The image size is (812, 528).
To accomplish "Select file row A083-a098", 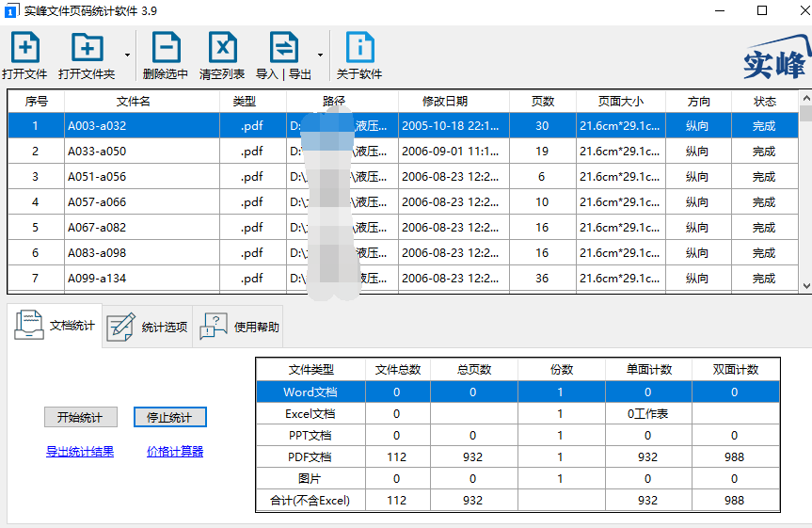I will pos(403,252).
